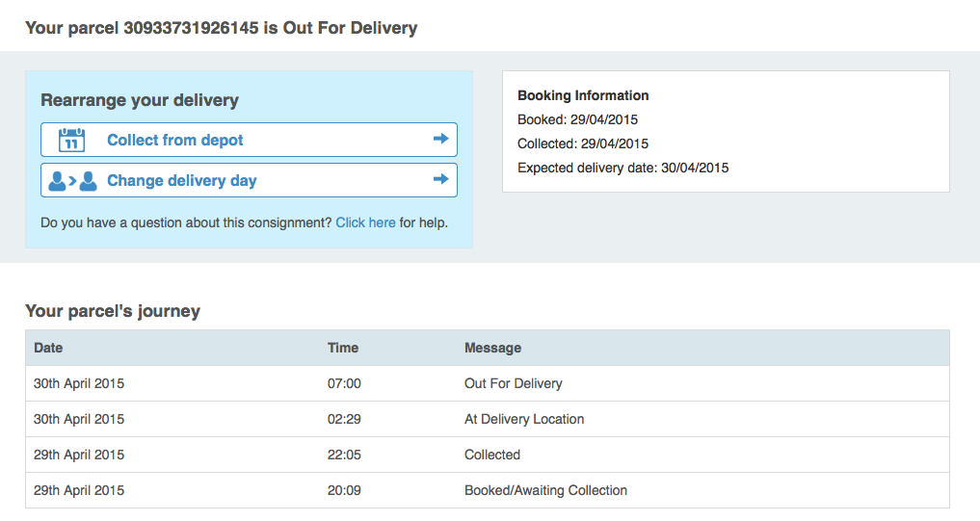The width and height of the screenshot is (980, 521).
Task: Select the Collect from depot label
Action: (x=174, y=141)
